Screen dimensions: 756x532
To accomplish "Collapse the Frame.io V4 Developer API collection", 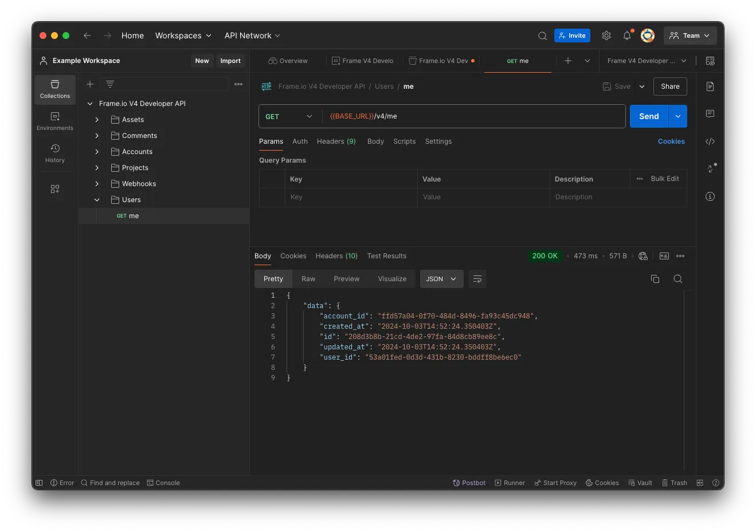I will click(90, 104).
